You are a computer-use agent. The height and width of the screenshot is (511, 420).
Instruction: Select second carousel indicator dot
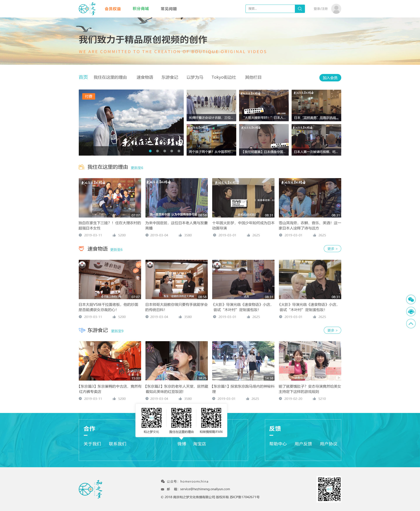coord(157,151)
